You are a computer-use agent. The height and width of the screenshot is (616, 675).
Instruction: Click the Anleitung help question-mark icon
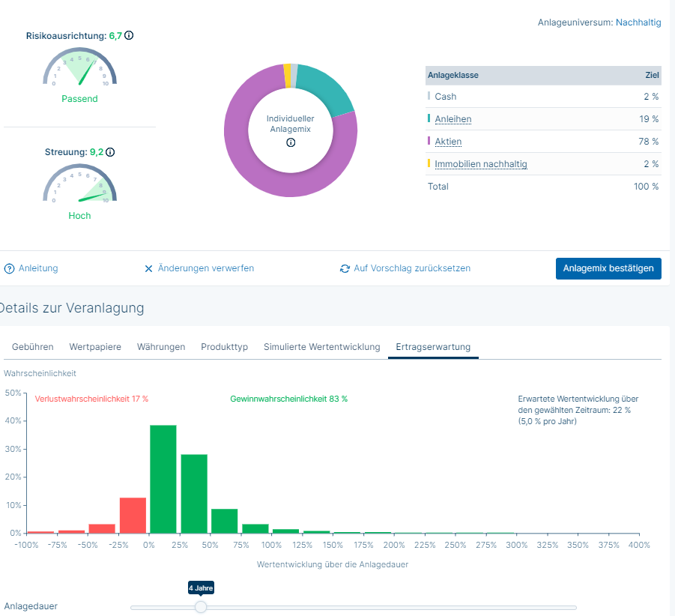pyautogui.click(x=10, y=268)
